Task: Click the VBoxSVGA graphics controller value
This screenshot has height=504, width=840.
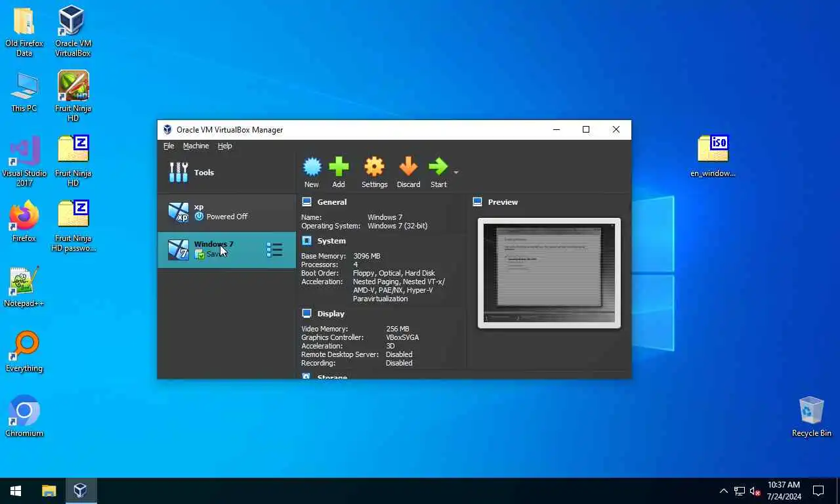Action: 402,337
